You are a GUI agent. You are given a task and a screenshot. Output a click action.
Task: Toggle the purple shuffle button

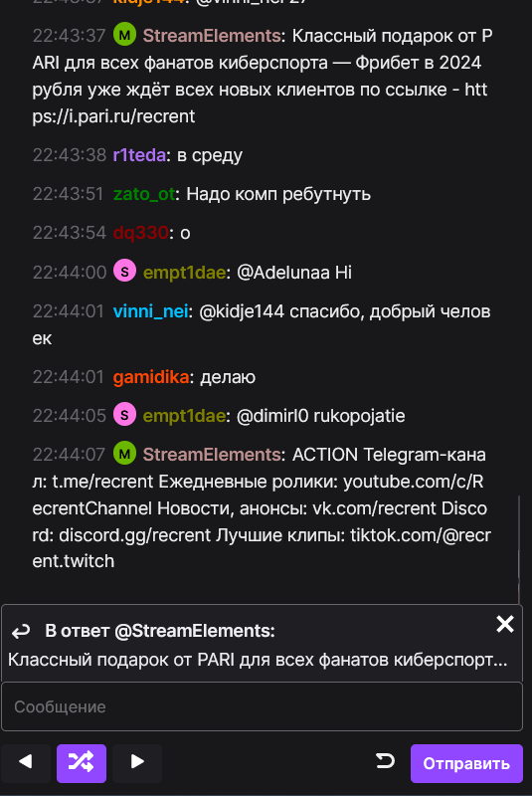(x=82, y=763)
